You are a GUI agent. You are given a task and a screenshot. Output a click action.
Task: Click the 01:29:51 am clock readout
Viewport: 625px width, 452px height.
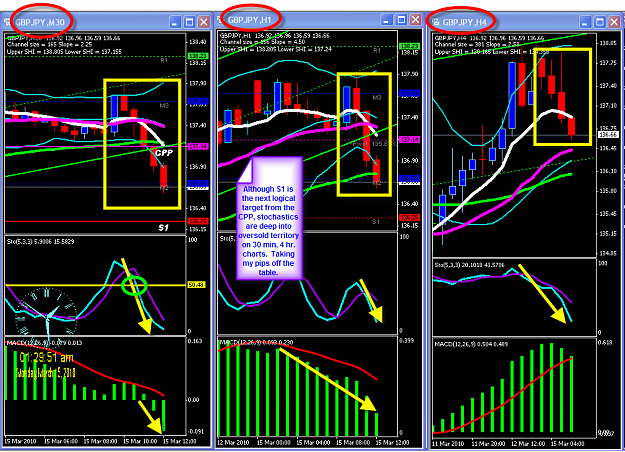46,358
